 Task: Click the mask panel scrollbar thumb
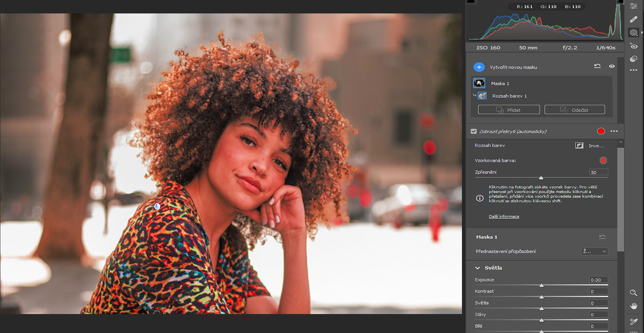click(621, 199)
